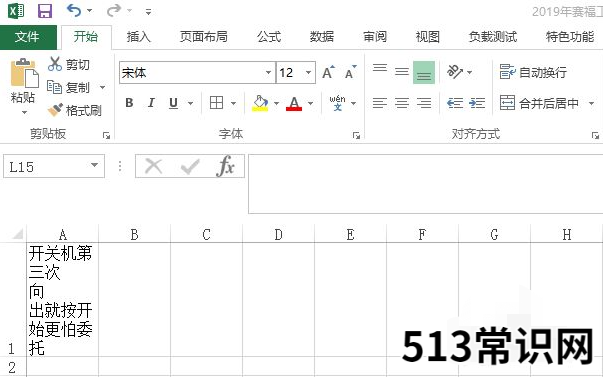603x377 pixels.
Task: Click the Redo arrow icon
Action: [x=114, y=10]
